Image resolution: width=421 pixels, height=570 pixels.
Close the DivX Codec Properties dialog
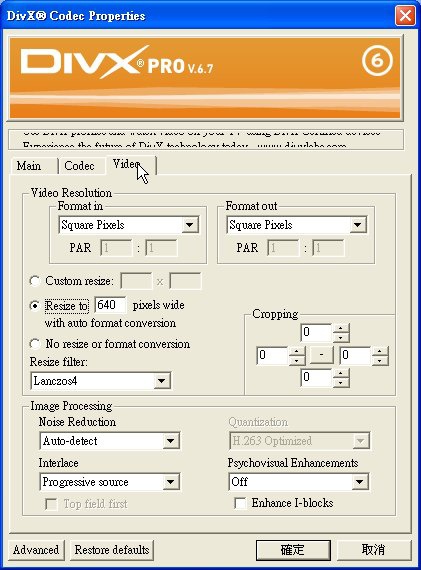pyautogui.click(x=405, y=16)
